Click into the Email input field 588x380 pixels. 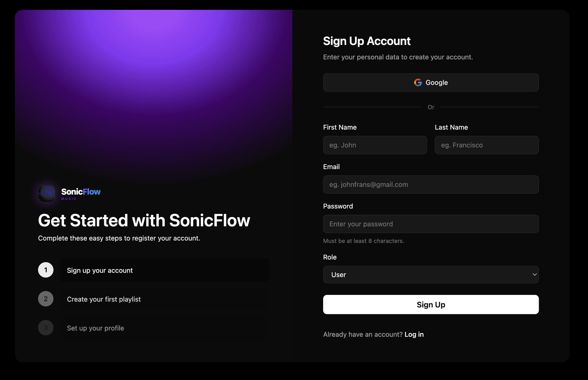(431, 184)
